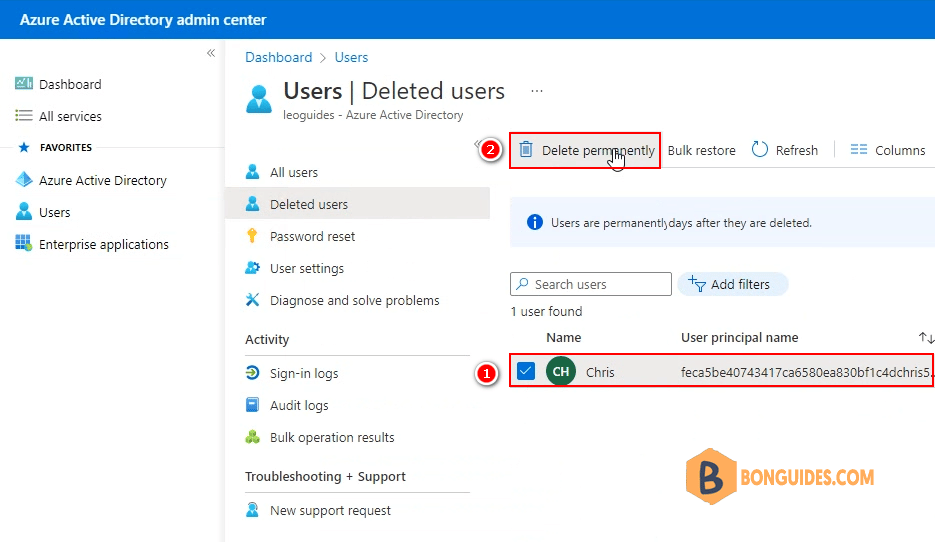Screen dimensions: 935x542
Task: Click Delete permanently button
Action: 585,150
